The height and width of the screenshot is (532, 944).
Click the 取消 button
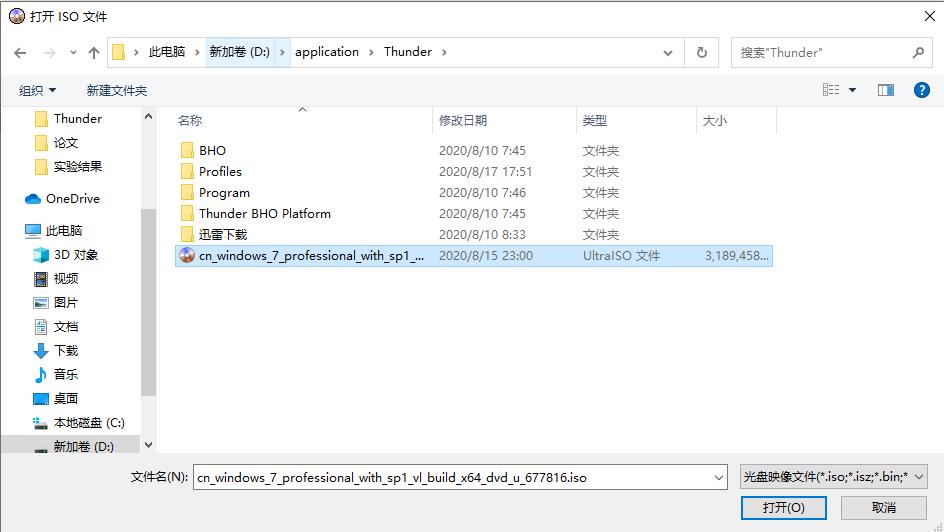pyautogui.click(x=883, y=508)
